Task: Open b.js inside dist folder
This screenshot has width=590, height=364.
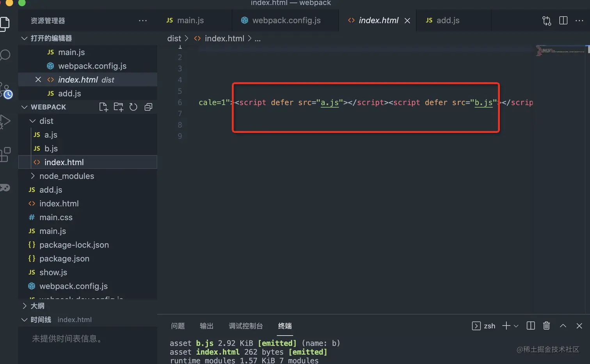Action: tap(87, 148)
